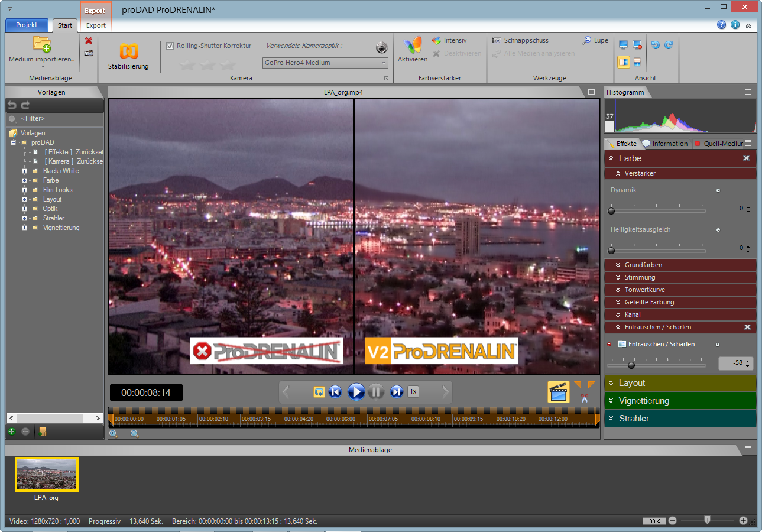The height and width of the screenshot is (532, 762).
Task: Switch to the Start ribbon tab
Action: coord(65,25)
